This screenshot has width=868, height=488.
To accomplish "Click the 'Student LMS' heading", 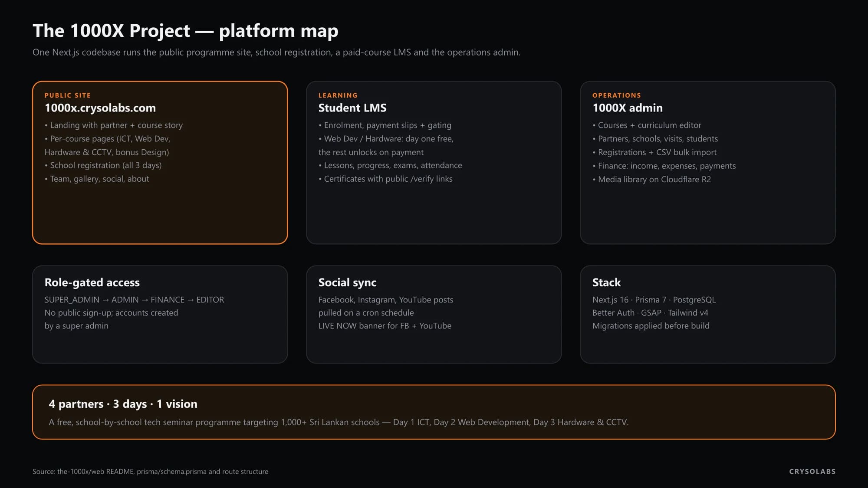I will coord(352,108).
